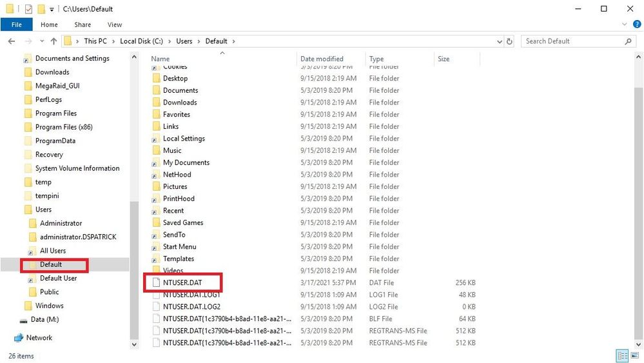Select ProgramData folder in navigation pane

pyautogui.click(x=55, y=141)
